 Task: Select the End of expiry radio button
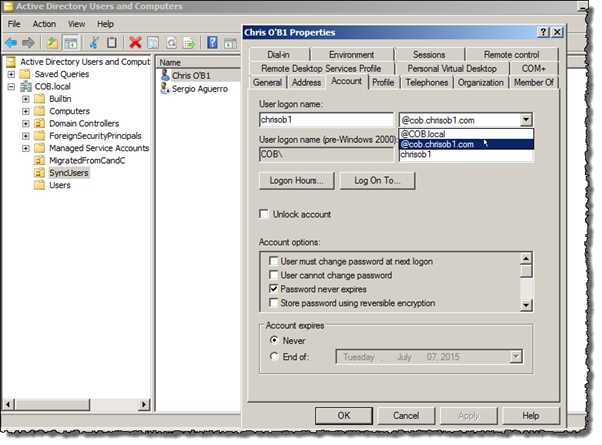click(274, 356)
